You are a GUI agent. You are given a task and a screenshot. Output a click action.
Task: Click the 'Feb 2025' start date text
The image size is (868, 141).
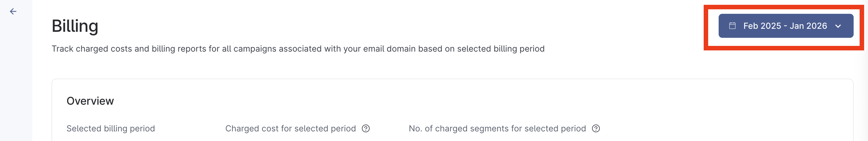coord(762,26)
